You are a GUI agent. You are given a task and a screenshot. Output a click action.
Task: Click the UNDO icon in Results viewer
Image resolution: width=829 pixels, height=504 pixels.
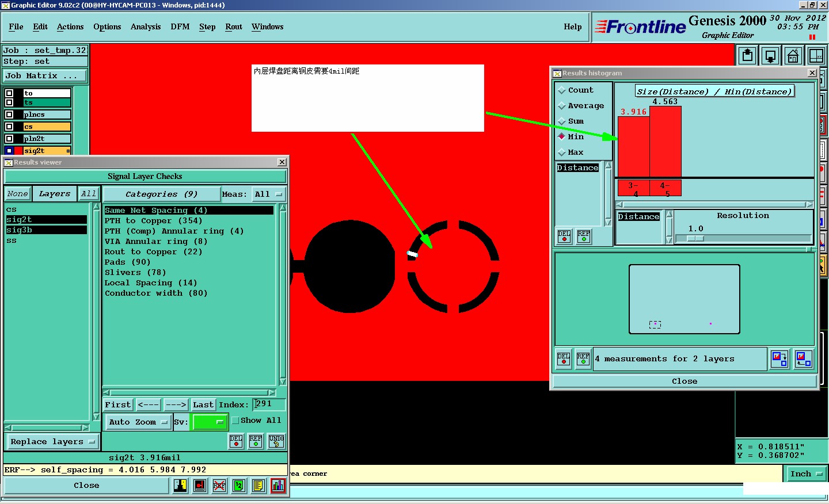coord(276,441)
